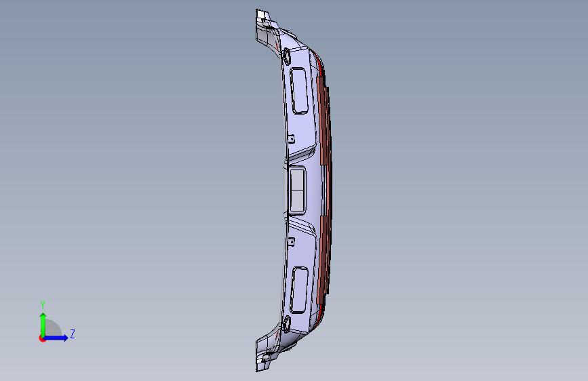Select the lower round sensor hole on the bumper
The image size is (588, 381).
point(286,324)
